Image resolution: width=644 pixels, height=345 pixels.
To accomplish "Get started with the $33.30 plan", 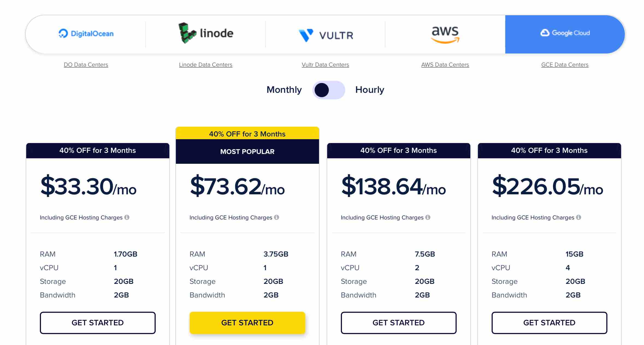I will click(98, 323).
